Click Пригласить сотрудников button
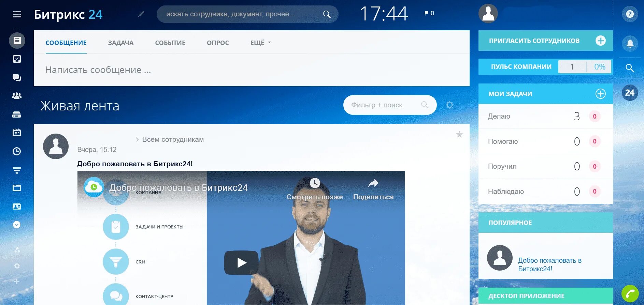Image resolution: width=644 pixels, height=305 pixels. point(546,41)
